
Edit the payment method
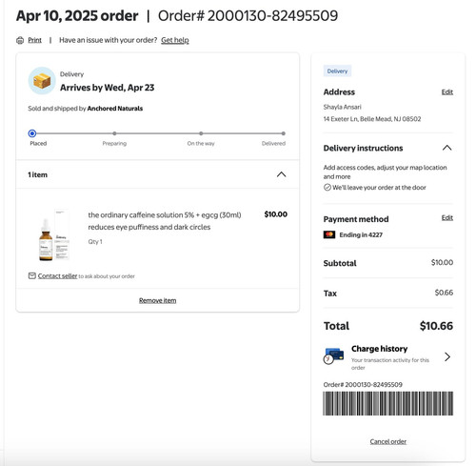click(447, 217)
